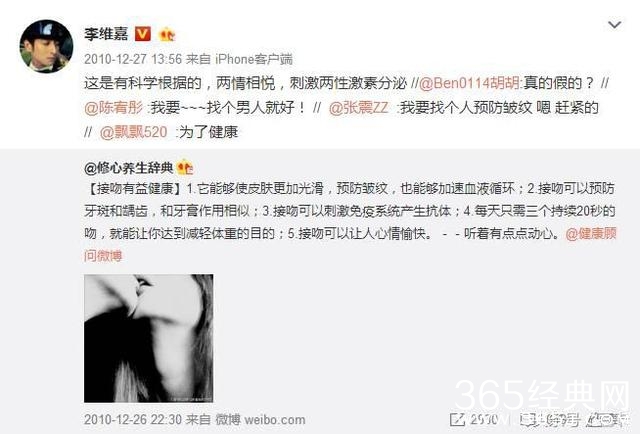Screen dimensions: 640x434
Task: Click the membership crown badge beside 李维嘉
Action: coord(167,34)
